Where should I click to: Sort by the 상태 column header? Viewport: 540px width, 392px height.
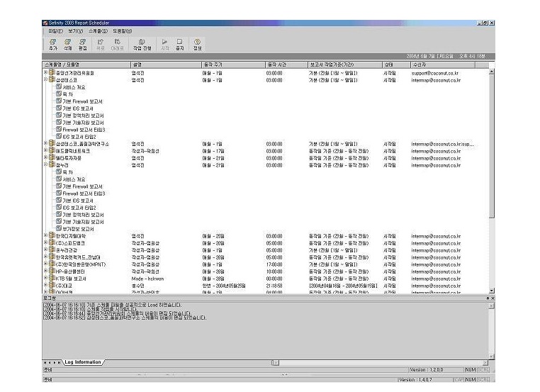pos(396,65)
